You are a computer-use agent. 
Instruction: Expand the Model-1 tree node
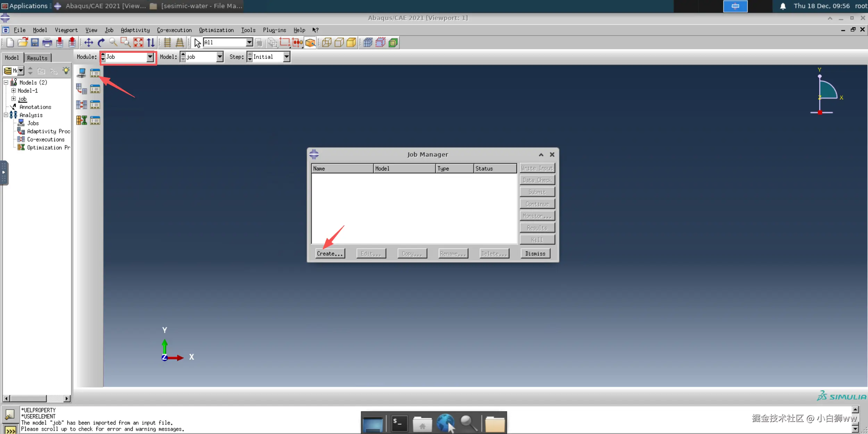(14, 91)
